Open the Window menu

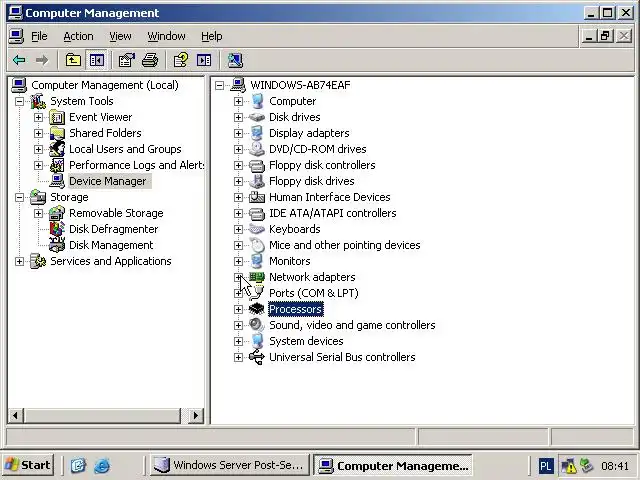point(166,36)
